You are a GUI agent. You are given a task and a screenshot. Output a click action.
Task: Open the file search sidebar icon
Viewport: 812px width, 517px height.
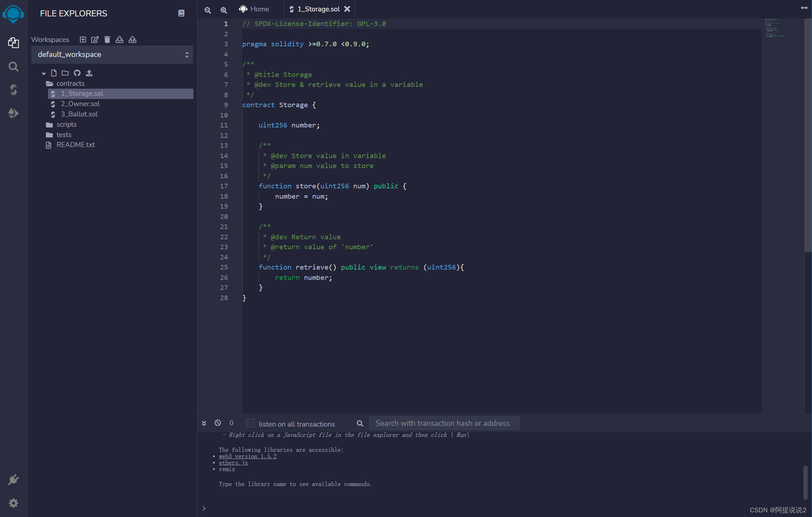pyautogui.click(x=13, y=67)
